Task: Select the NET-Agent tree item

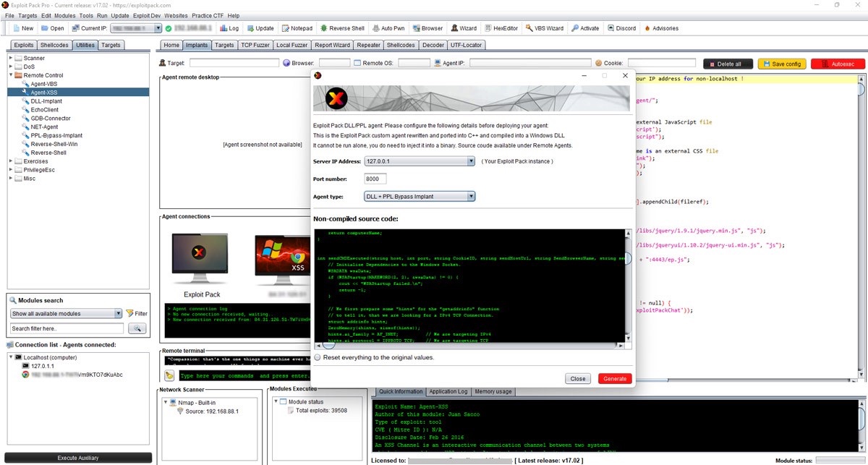Action: click(x=44, y=127)
